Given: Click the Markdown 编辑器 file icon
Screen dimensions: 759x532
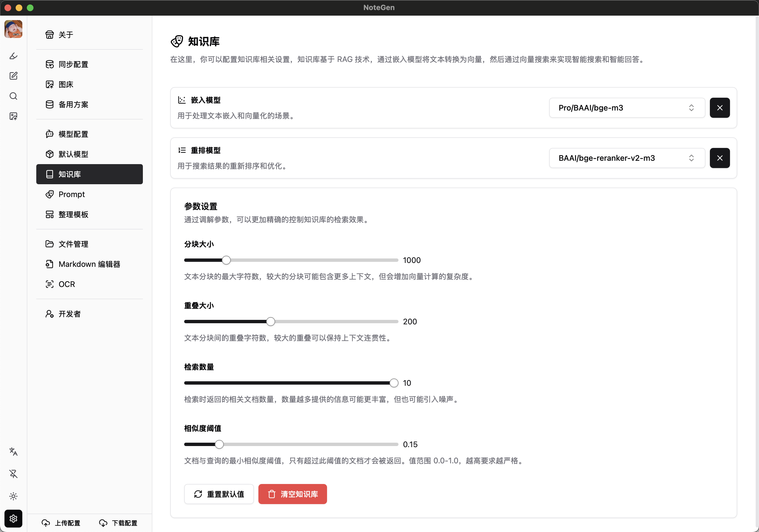Looking at the screenshot, I should point(50,264).
